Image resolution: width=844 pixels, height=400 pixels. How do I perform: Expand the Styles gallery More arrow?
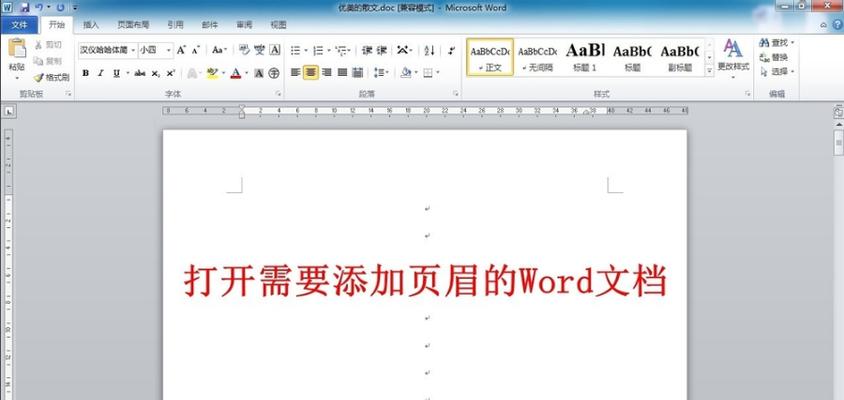709,71
